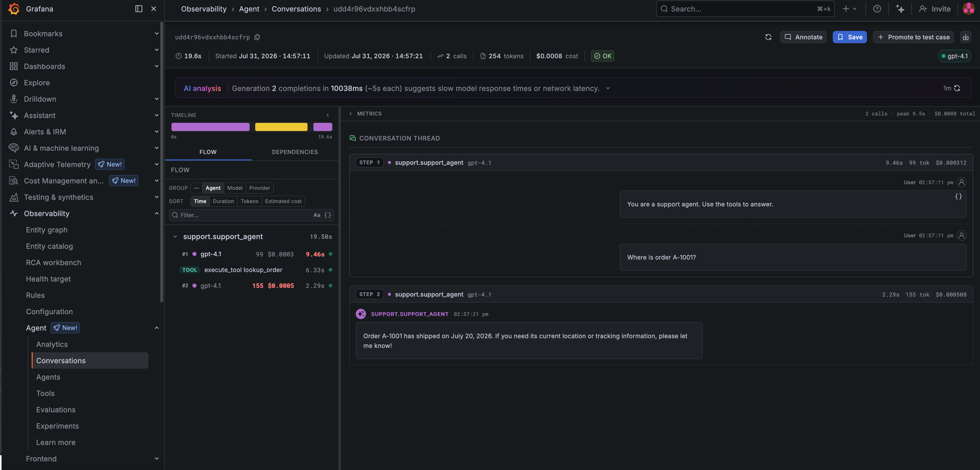
Task: Click the blue Save button
Action: click(850, 37)
